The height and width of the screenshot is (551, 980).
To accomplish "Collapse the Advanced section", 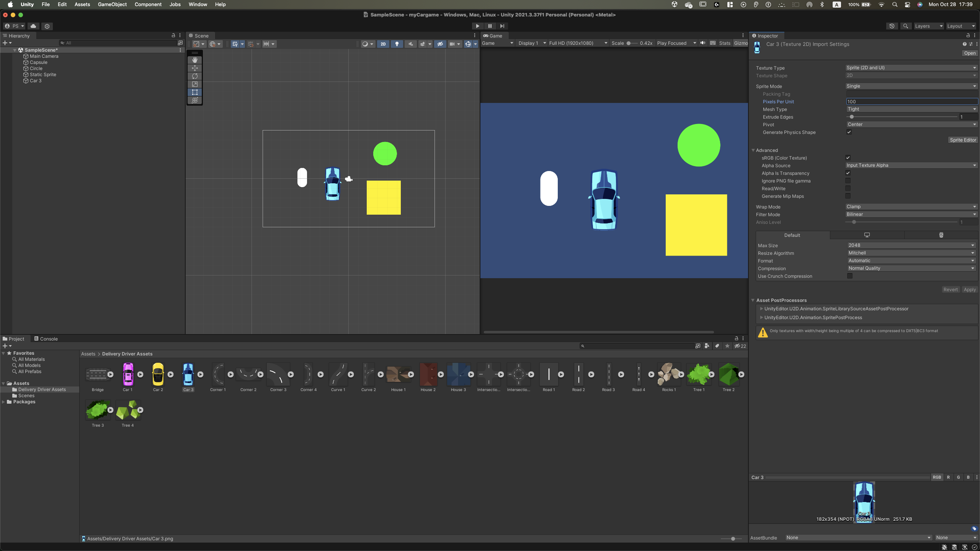I will click(x=753, y=150).
